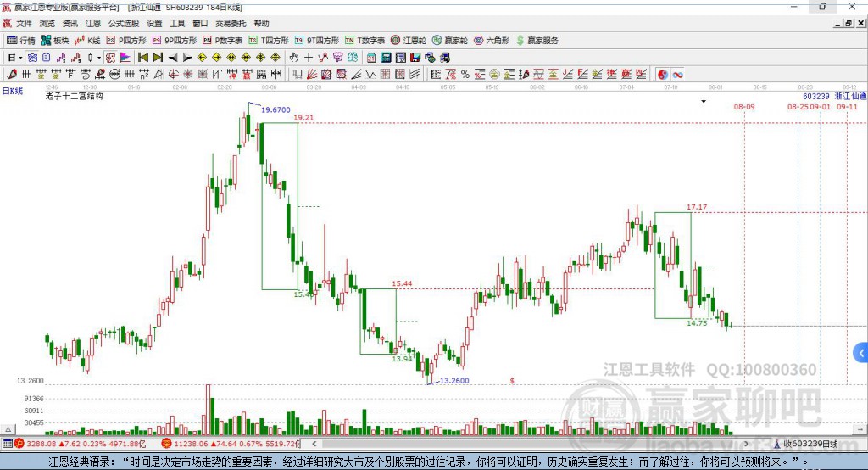The width and height of the screenshot is (868, 470).
Task: Click the 17.17 resistance price label
Action: (697, 207)
